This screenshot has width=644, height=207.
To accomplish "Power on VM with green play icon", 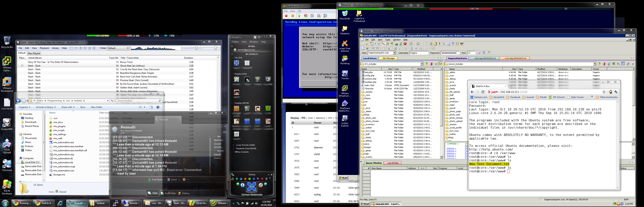I will click(x=299, y=16).
